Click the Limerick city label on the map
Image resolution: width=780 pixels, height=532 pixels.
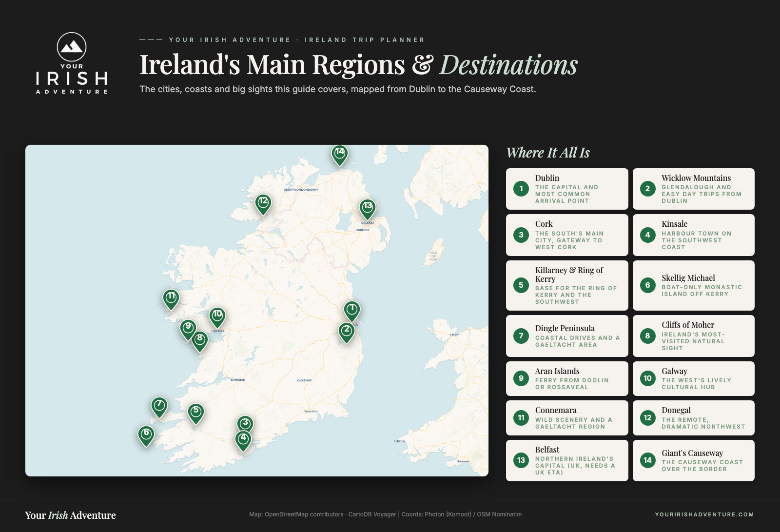pyautogui.click(x=238, y=380)
